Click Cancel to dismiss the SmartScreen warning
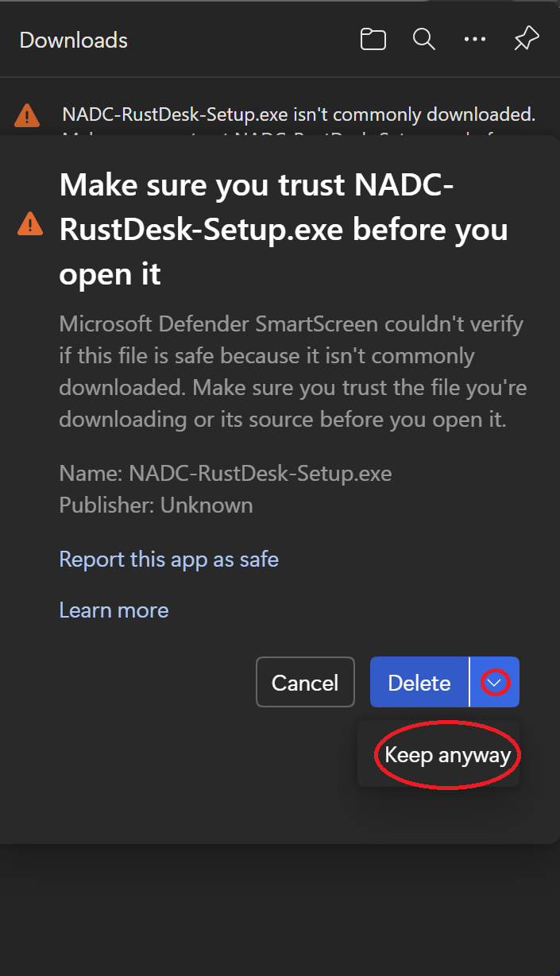This screenshot has width=560, height=976. coord(305,682)
